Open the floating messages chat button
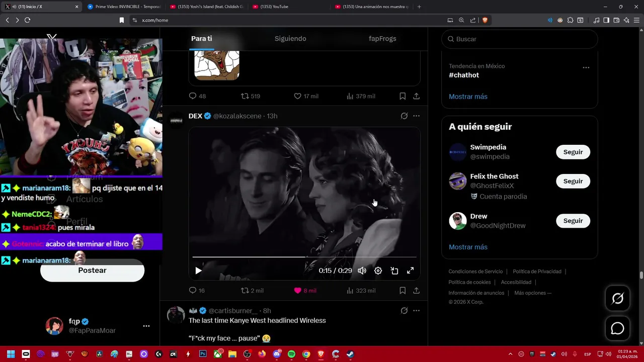This screenshot has height=362, width=644. 617,328
